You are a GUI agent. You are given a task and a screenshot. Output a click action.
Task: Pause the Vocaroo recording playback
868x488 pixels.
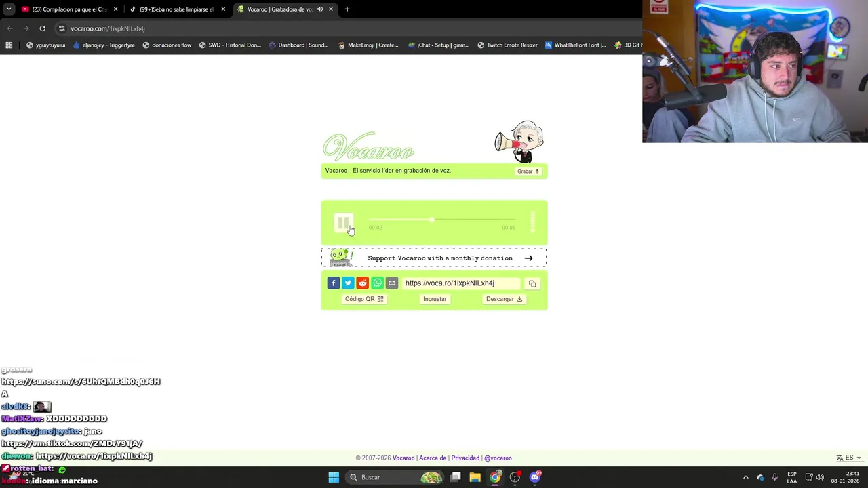click(343, 223)
